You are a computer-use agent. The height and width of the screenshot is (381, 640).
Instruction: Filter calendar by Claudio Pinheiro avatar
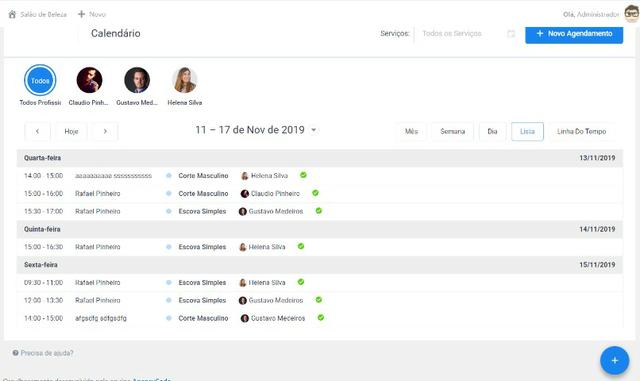pyautogui.click(x=89, y=80)
